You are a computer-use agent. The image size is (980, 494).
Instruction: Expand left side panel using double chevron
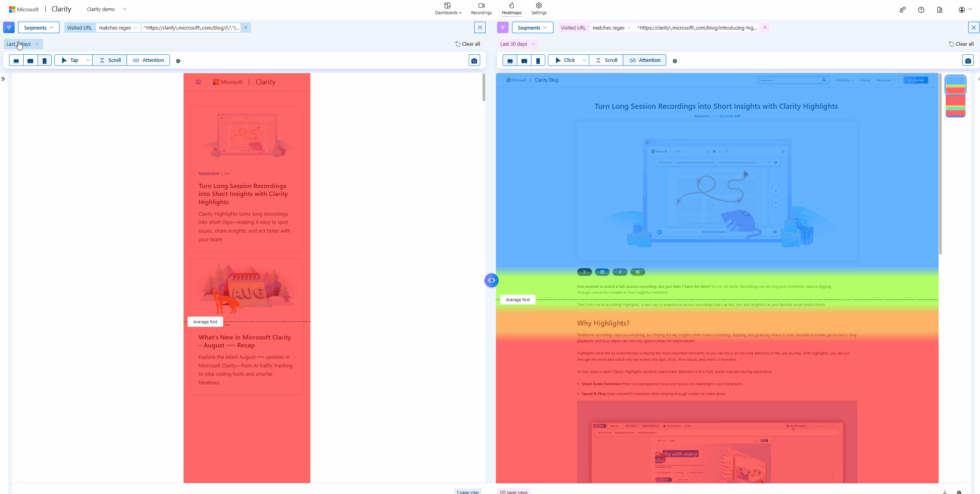tap(3, 79)
